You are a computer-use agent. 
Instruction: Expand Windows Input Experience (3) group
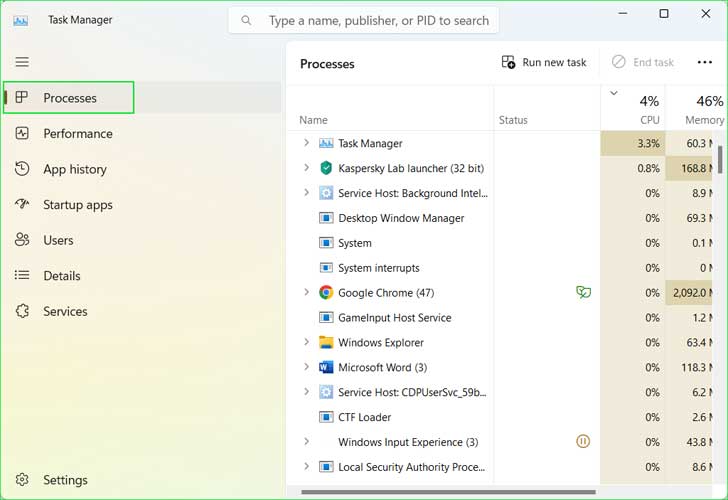(x=306, y=441)
